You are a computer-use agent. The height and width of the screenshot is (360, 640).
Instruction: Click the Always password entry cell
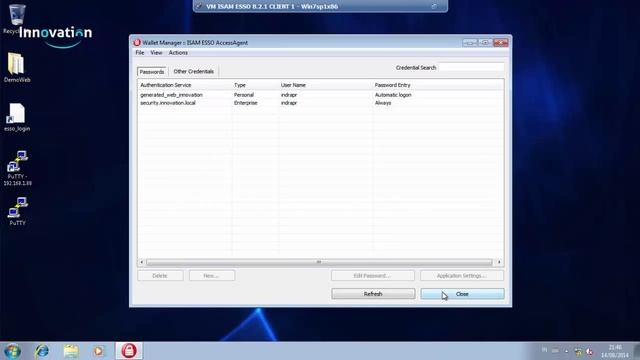coord(383,103)
